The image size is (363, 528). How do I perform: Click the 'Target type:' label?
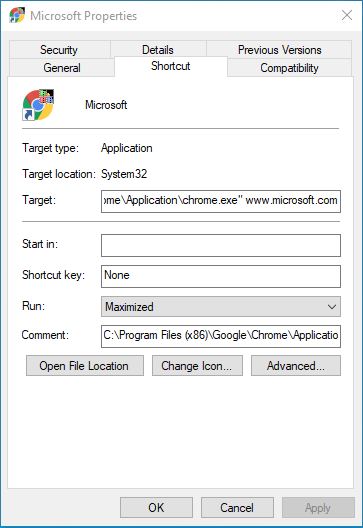(51, 148)
